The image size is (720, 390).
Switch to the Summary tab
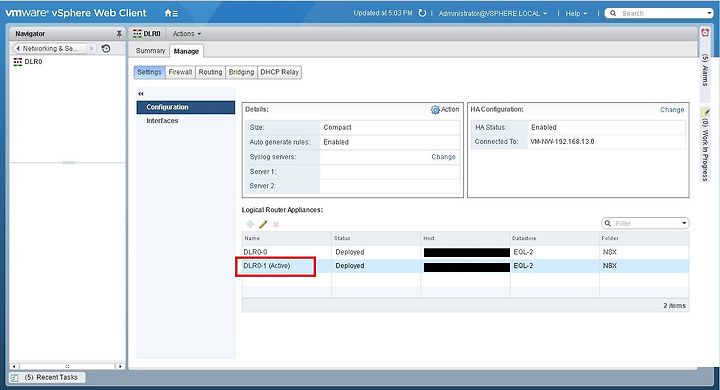point(150,51)
